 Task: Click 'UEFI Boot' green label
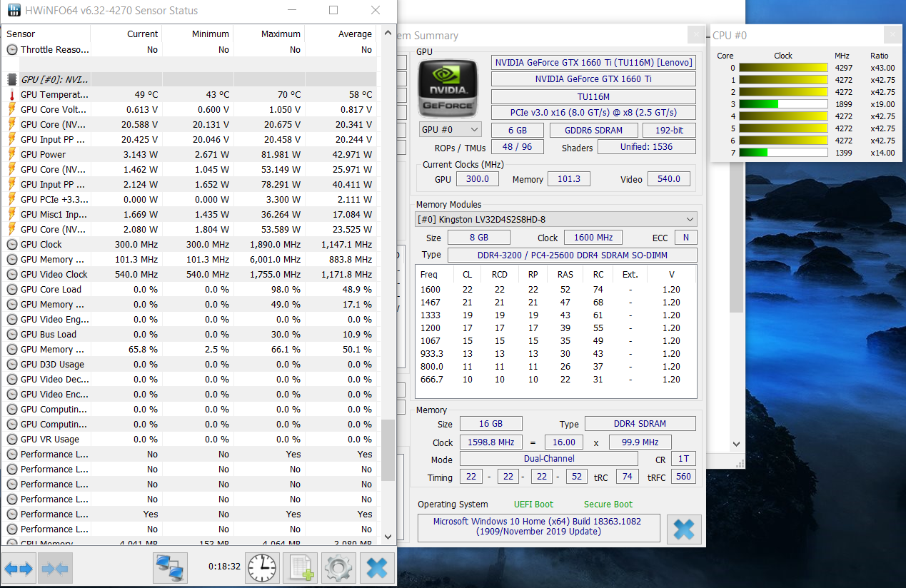pyautogui.click(x=533, y=505)
